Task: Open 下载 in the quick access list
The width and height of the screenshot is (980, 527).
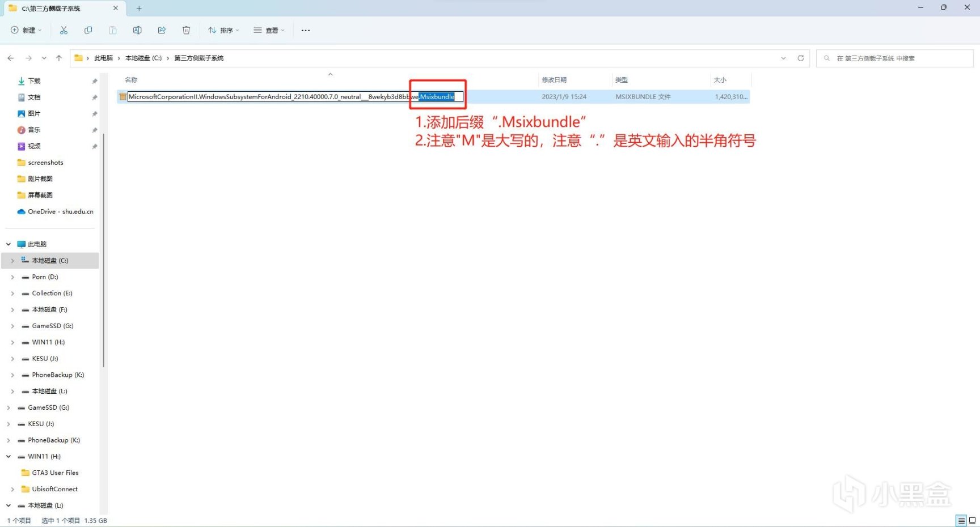Action: point(34,81)
